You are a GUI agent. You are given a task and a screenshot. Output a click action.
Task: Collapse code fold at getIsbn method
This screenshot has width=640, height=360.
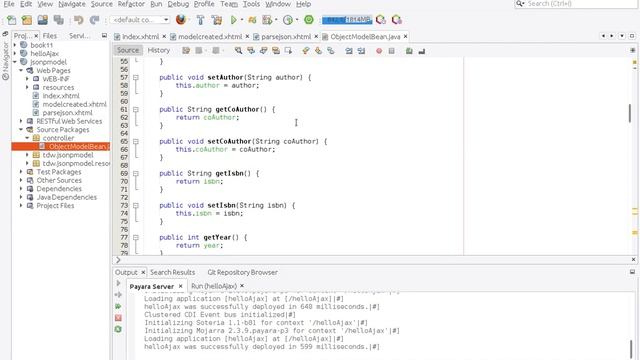pyautogui.click(x=136, y=173)
